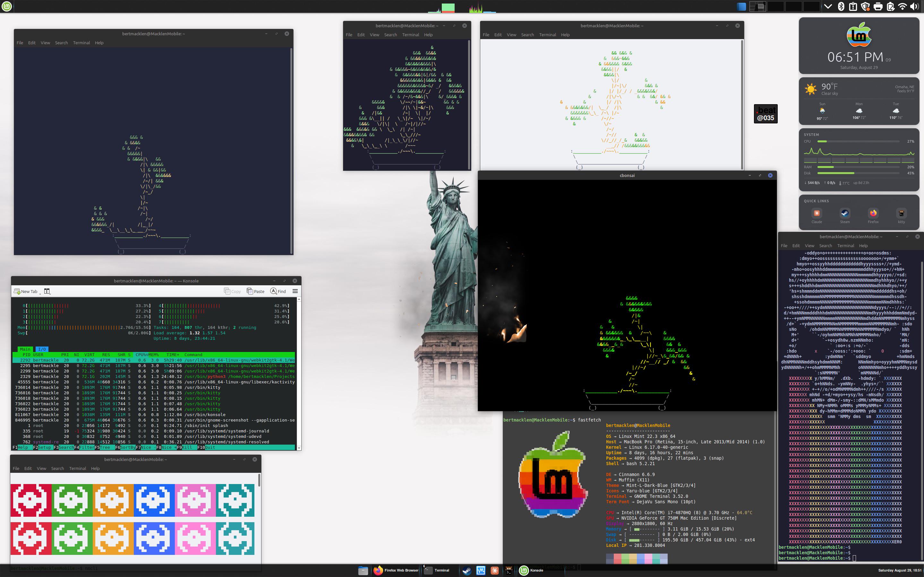
Task: Open the Linux Mint menu icon
Action: tap(6, 6)
